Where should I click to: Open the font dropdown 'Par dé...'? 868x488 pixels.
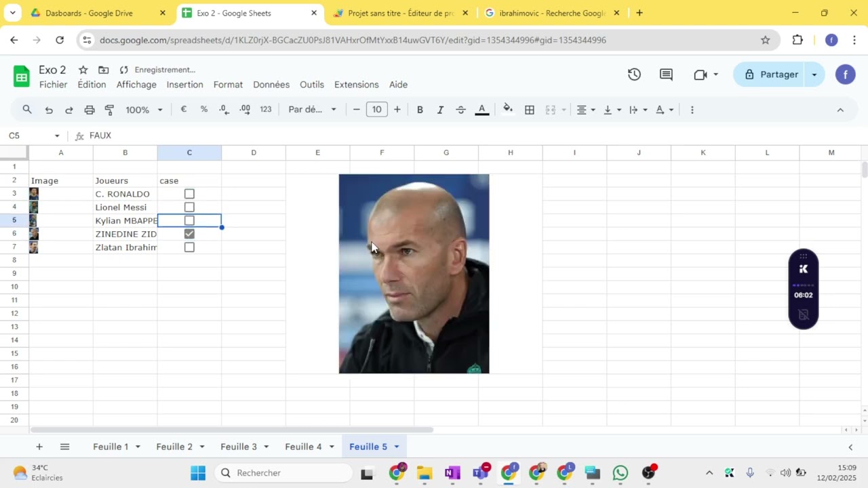coord(312,110)
